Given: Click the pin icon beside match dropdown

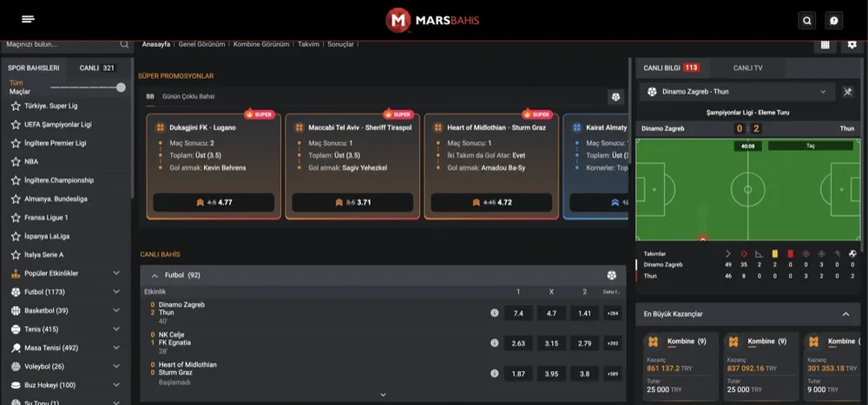Looking at the screenshot, I should [x=847, y=92].
